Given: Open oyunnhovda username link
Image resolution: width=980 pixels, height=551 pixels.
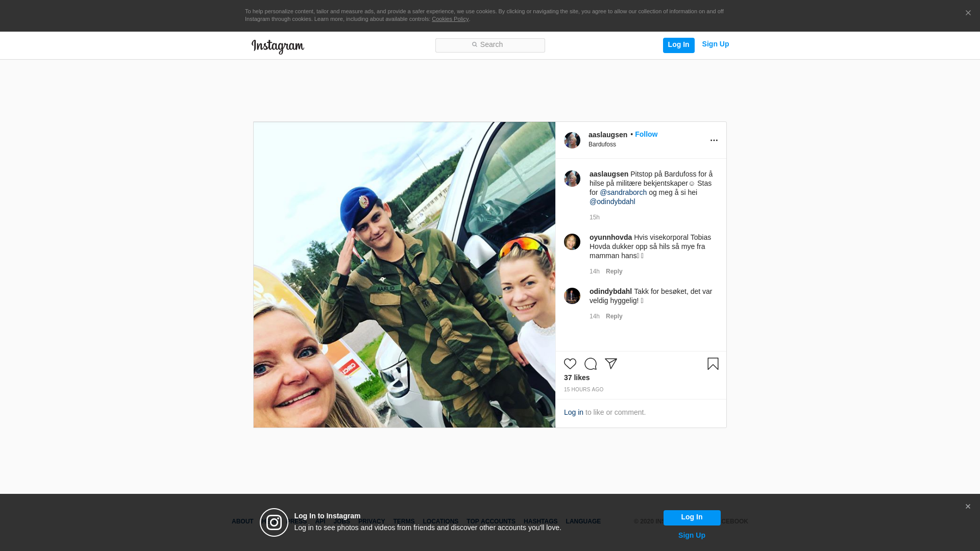Looking at the screenshot, I should (x=610, y=237).
